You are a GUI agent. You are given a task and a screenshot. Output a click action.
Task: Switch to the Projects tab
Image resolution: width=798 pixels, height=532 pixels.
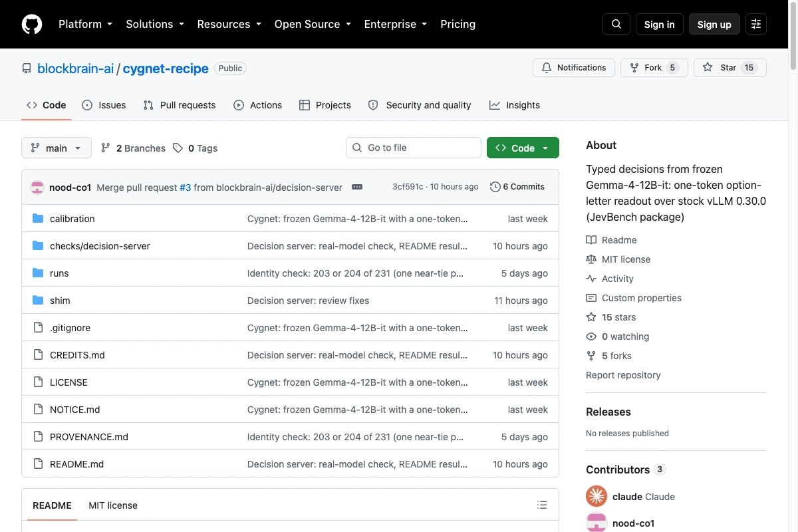[325, 105]
